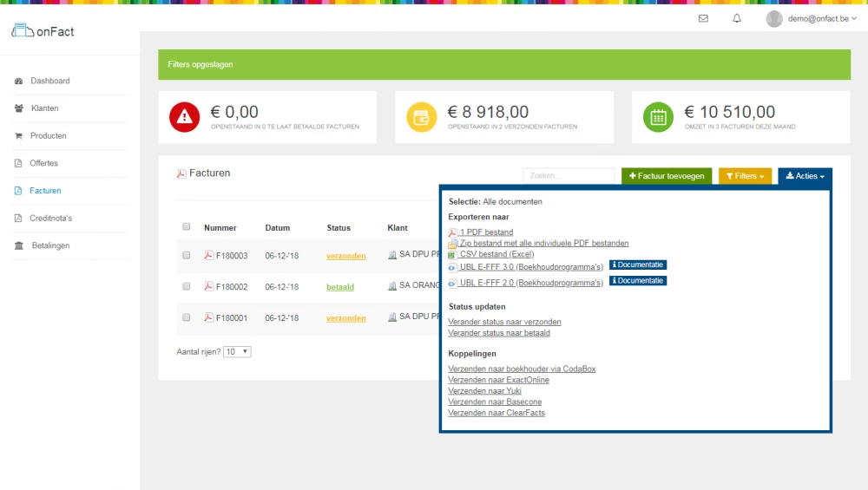The width and height of the screenshot is (868, 490).
Task: Open the PDF icon for invoice F180003
Action: [x=208, y=256]
